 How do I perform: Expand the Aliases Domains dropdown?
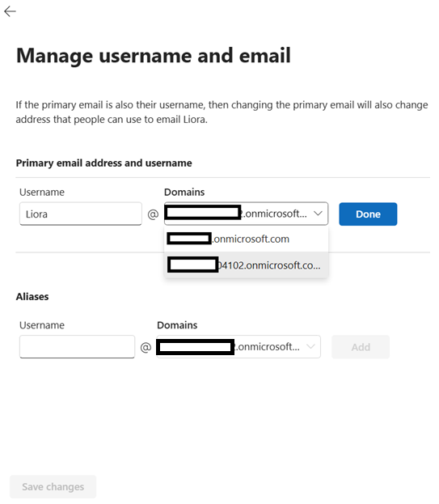pos(238,346)
